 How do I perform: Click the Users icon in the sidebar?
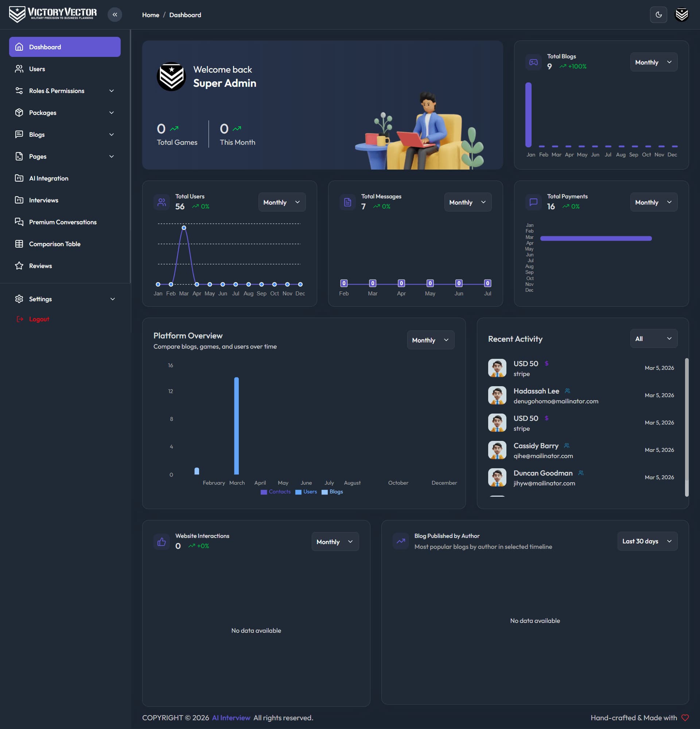(19, 69)
